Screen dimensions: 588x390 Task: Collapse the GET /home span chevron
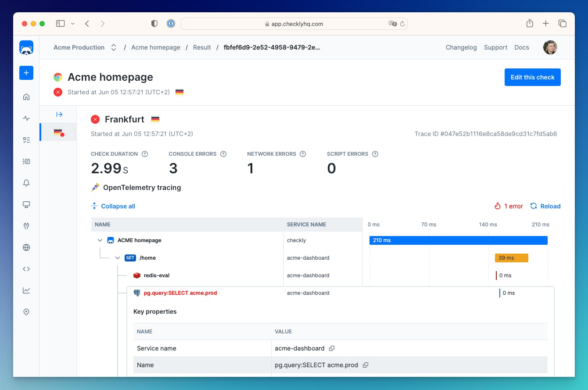(118, 258)
